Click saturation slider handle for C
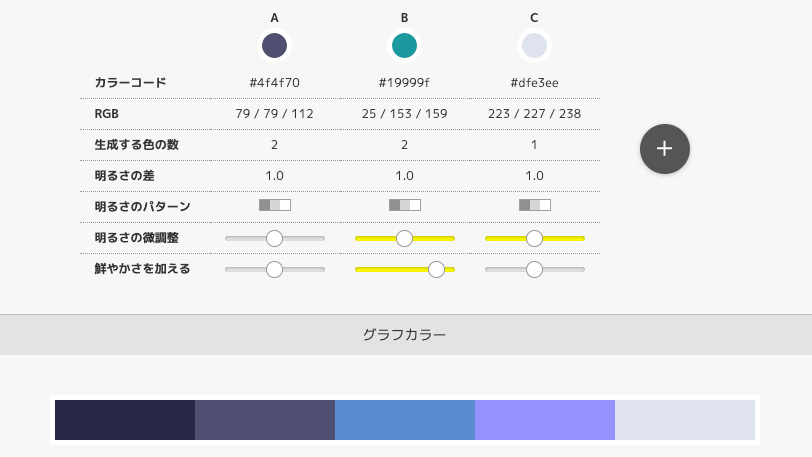812x457 pixels. pos(534,269)
